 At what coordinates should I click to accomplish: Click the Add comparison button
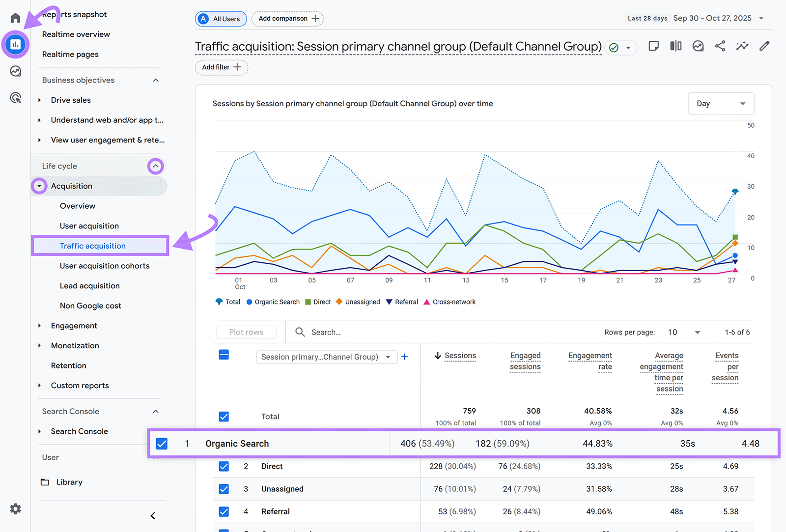pyautogui.click(x=287, y=18)
